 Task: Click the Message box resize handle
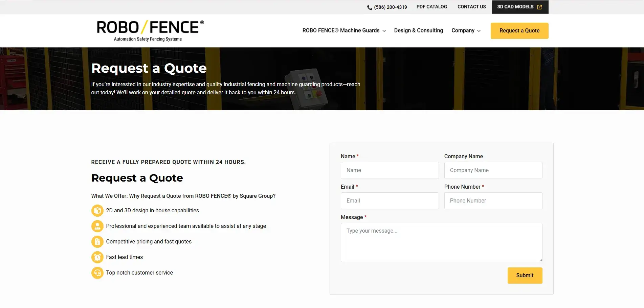[540, 260]
